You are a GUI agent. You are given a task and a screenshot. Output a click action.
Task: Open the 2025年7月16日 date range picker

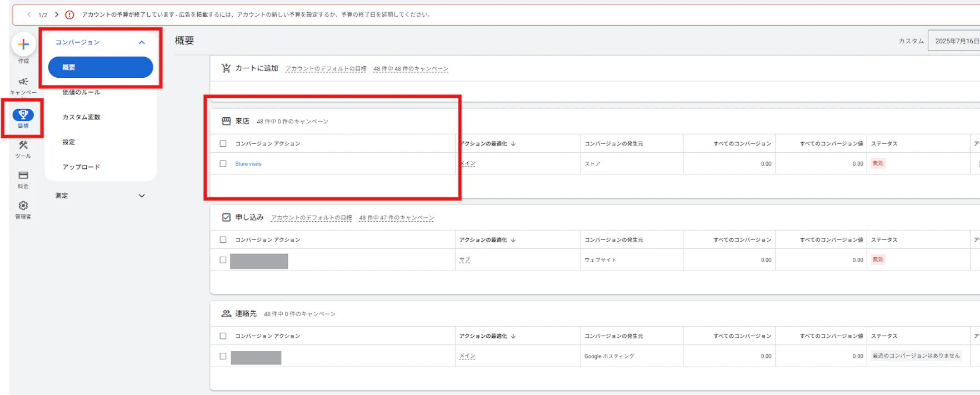pyautogui.click(x=954, y=41)
